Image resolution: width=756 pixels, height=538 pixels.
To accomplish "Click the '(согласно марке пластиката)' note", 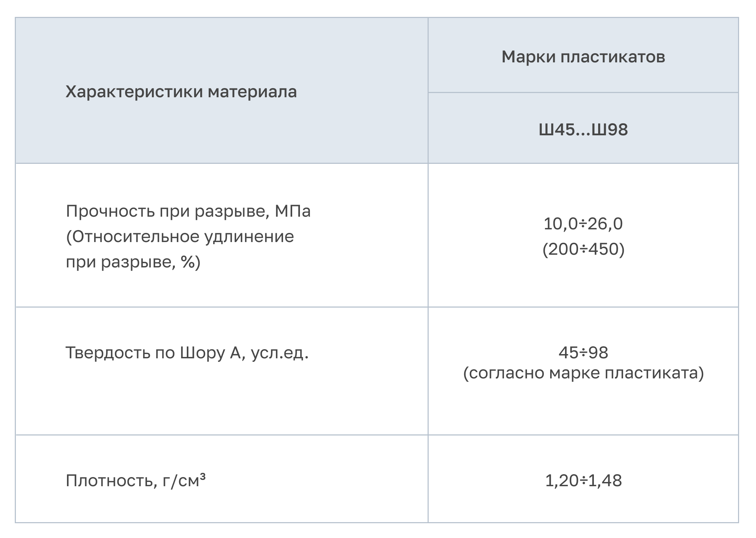I will (x=583, y=373).
